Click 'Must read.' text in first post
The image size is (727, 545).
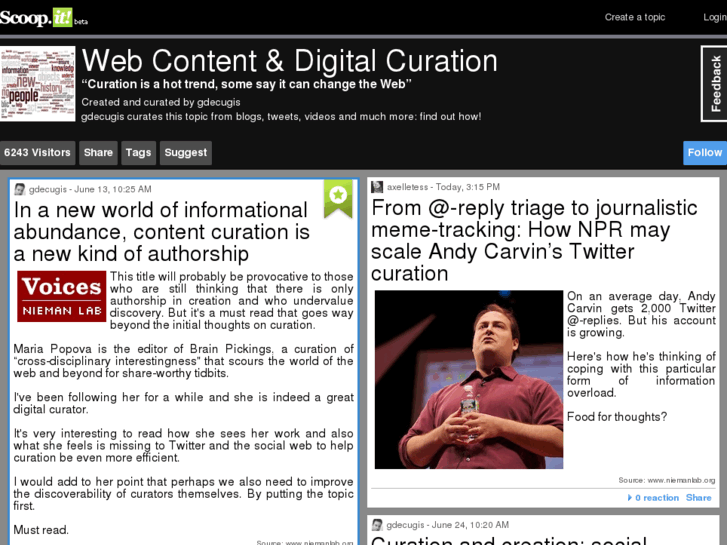(x=41, y=530)
